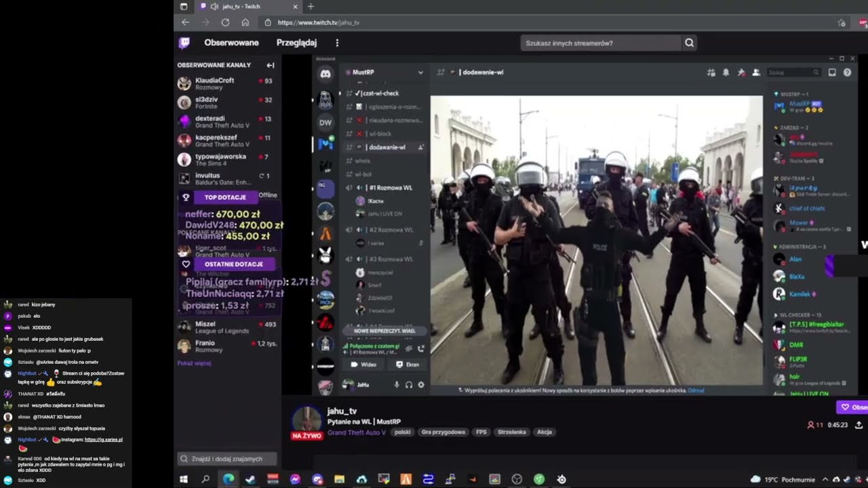This screenshot has width=868, height=488.
Task: Click the FPS stream tag
Action: point(481,432)
